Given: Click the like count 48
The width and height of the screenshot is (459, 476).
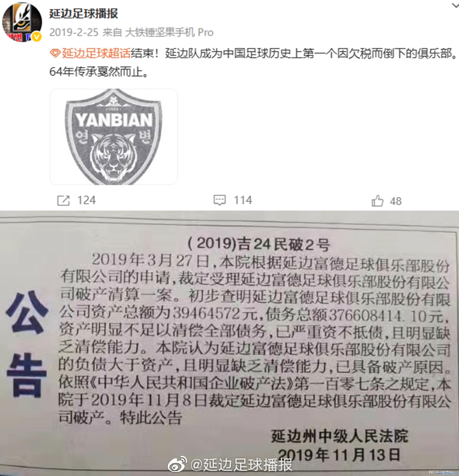Looking at the screenshot, I should click(396, 201).
